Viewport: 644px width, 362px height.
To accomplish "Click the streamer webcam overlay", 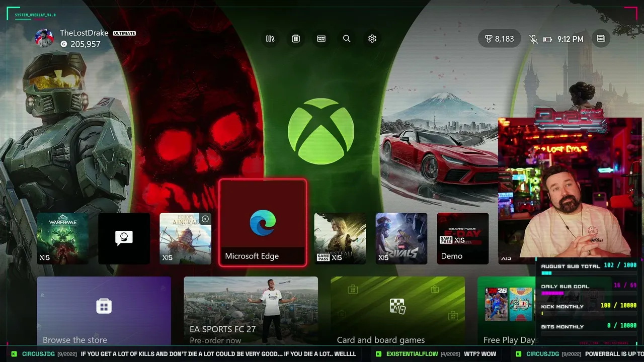I will 570,189.
